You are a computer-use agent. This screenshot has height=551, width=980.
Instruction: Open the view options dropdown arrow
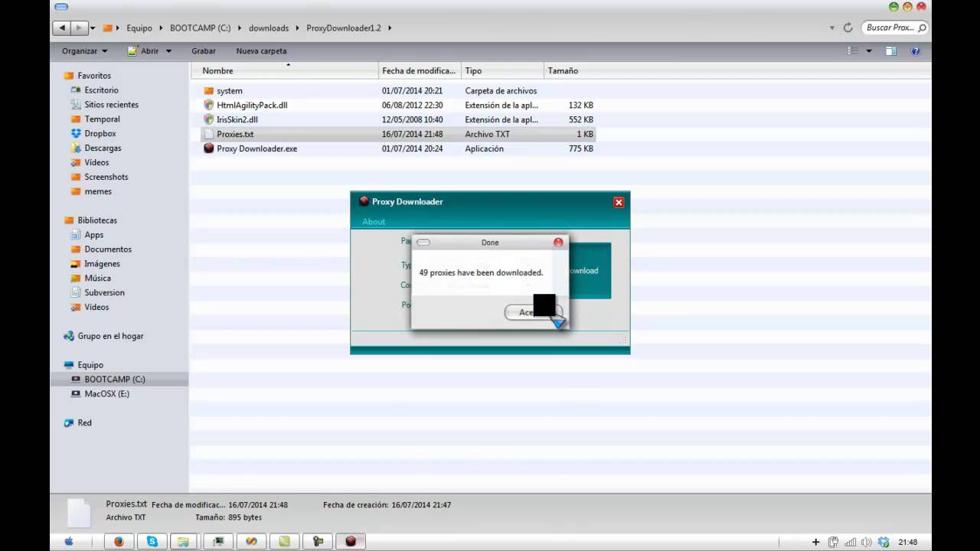pos(869,51)
